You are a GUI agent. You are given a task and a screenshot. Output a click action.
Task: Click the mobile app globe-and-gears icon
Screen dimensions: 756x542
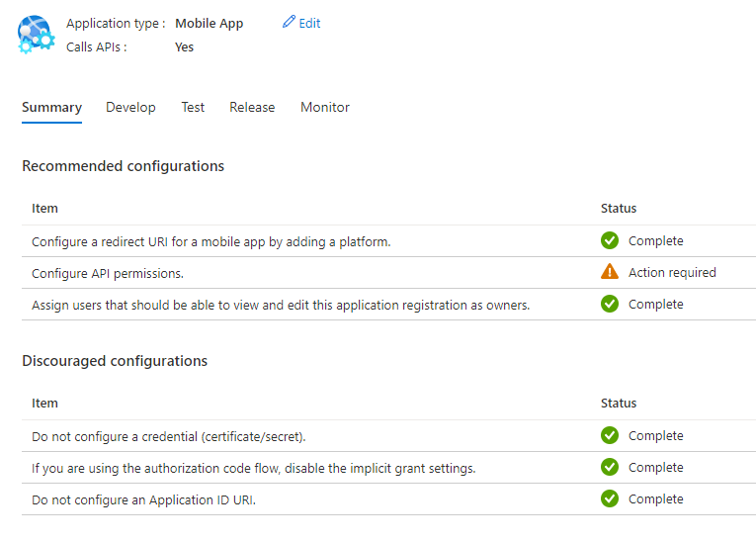(37, 35)
